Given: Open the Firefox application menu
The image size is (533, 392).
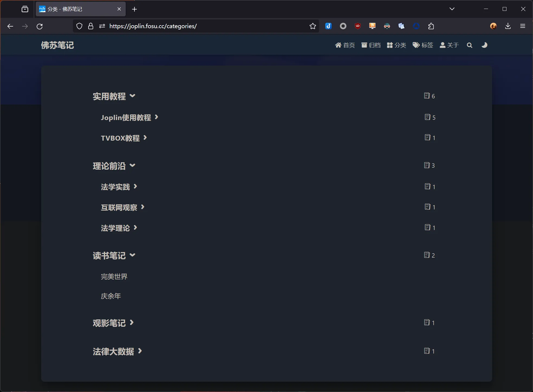Looking at the screenshot, I should (523, 26).
